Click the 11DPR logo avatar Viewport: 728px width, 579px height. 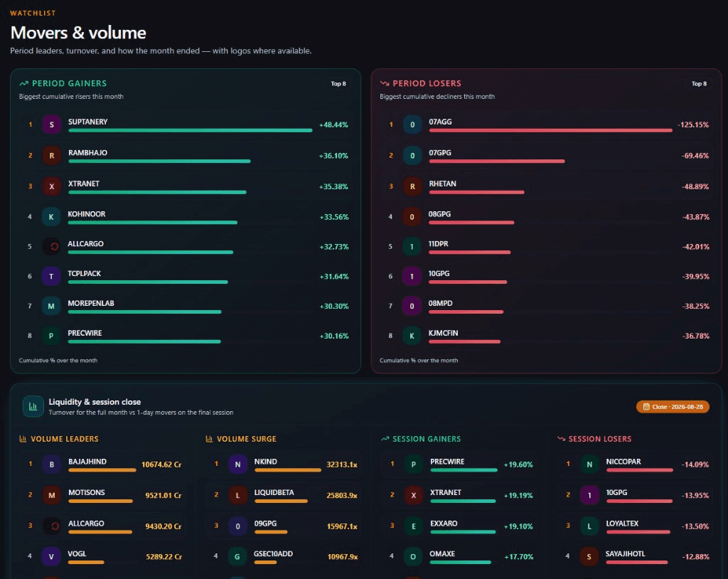pos(412,246)
